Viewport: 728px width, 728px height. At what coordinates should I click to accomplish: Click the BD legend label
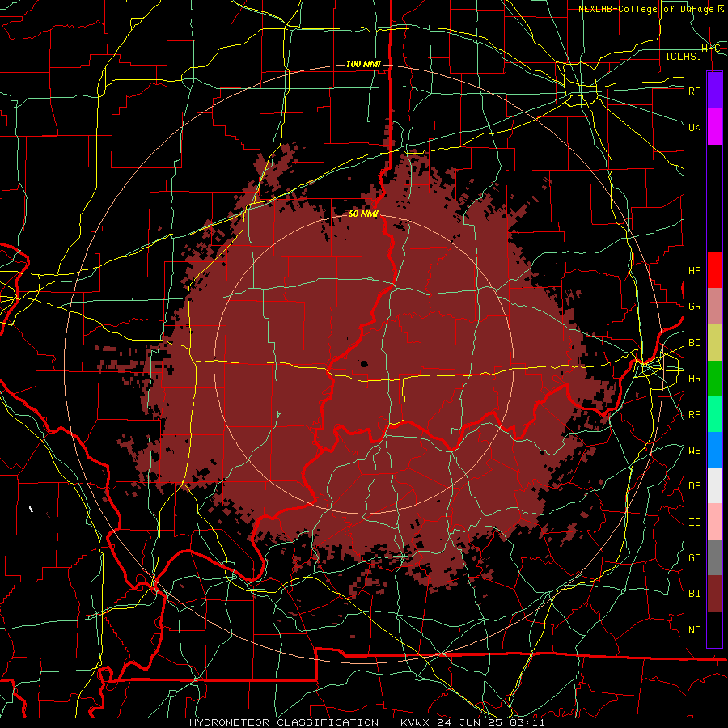[694, 343]
